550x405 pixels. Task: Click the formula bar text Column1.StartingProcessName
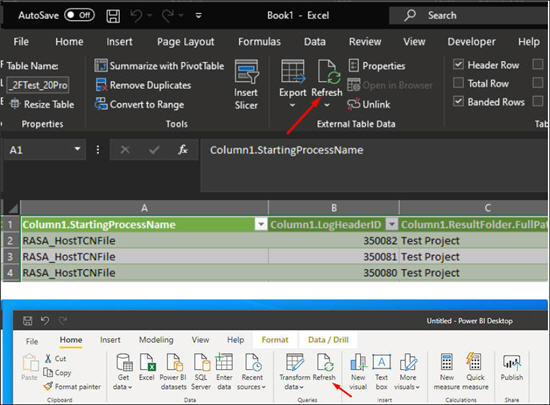287,150
